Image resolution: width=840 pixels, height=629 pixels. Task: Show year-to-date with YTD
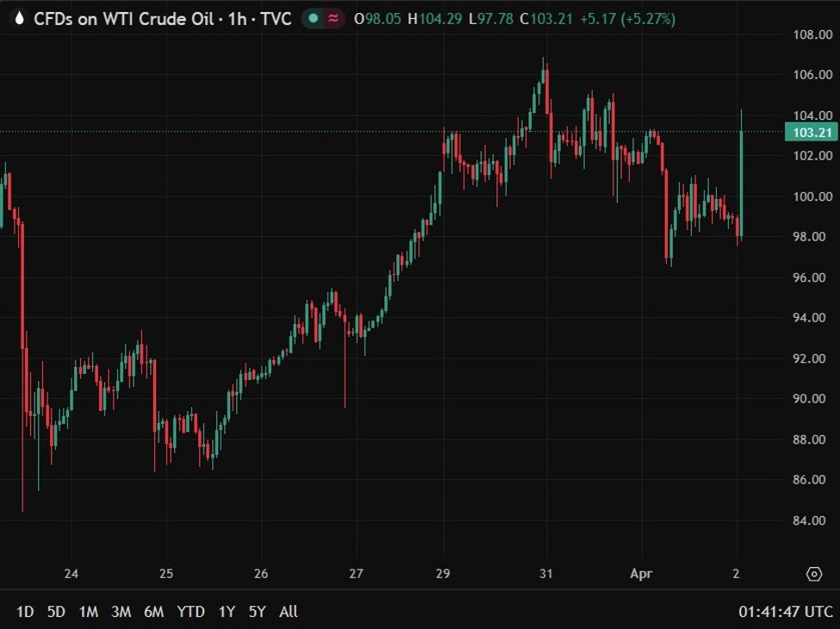[190, 612]
